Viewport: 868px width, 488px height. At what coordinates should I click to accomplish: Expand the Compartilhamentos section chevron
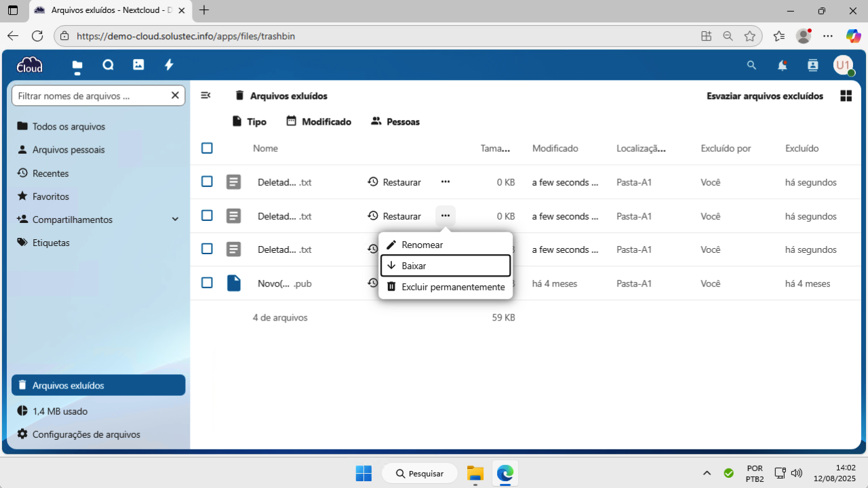[175, 220]
